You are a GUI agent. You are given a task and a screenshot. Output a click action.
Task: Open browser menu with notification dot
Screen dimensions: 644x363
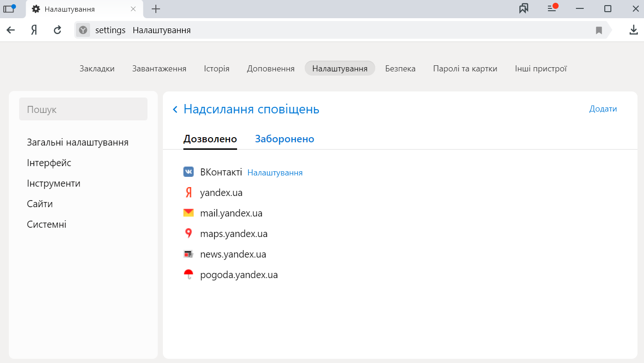[553, 8]
